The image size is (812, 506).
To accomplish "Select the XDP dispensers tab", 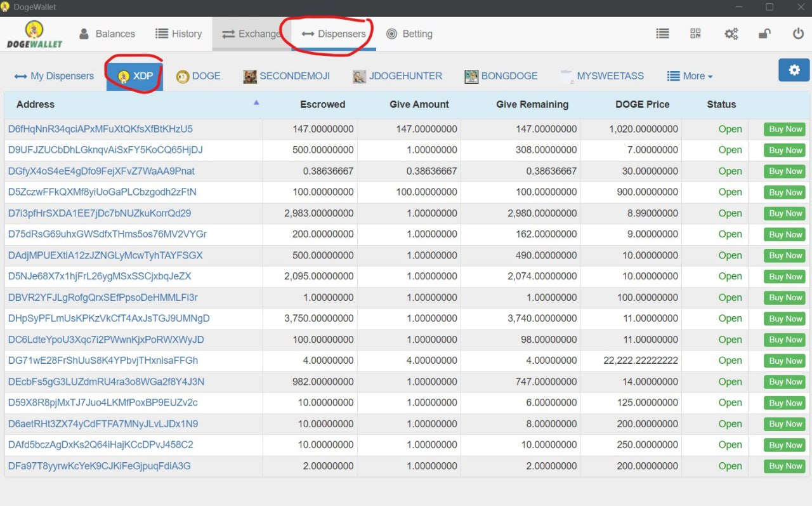I will coord(135,76).
